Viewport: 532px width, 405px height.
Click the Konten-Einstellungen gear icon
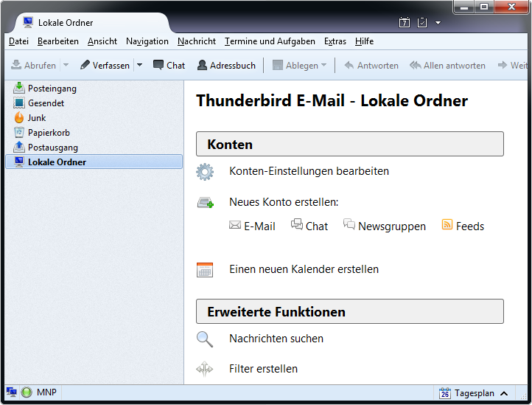pos(205,172)
